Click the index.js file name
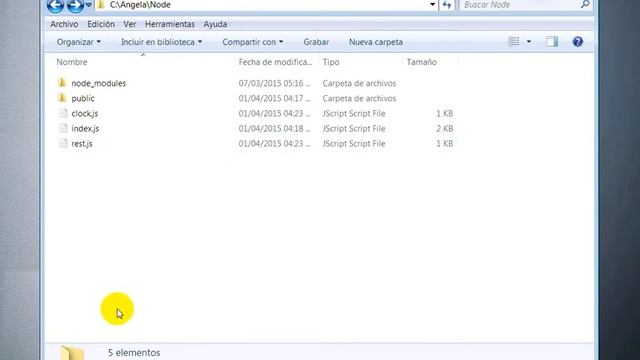 [x=85, y=129]
